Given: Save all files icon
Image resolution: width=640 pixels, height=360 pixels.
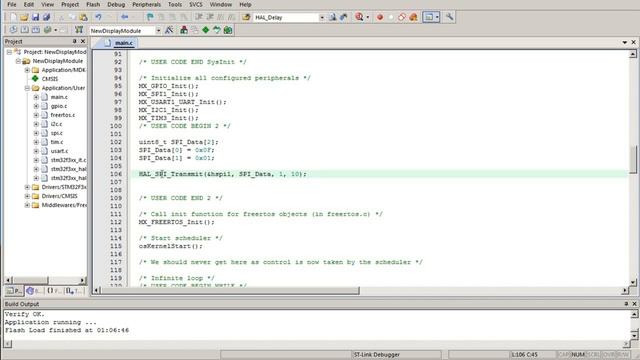Looking at the screenshot, I should click(x=47, y=17).
